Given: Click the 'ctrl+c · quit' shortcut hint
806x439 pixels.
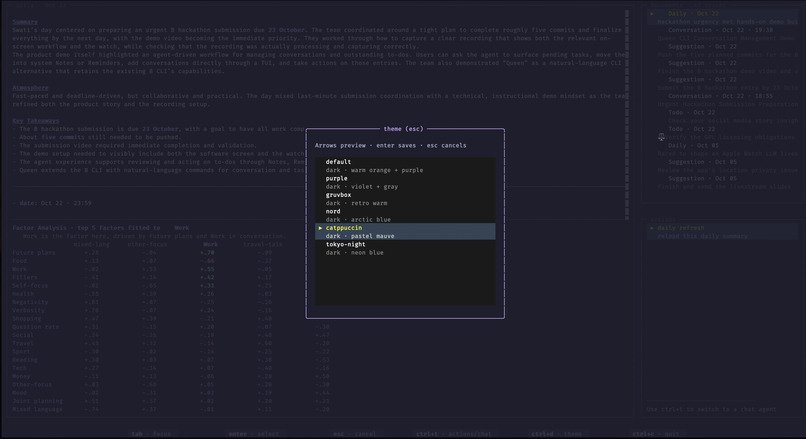Looking at the screenshot, I should point(656,434).
